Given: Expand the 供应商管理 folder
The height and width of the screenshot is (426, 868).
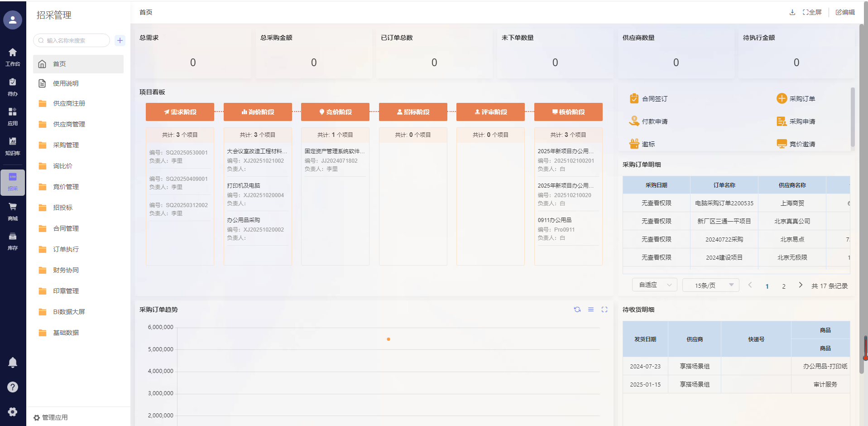Looking at the screenshot, I should (69, 124).
